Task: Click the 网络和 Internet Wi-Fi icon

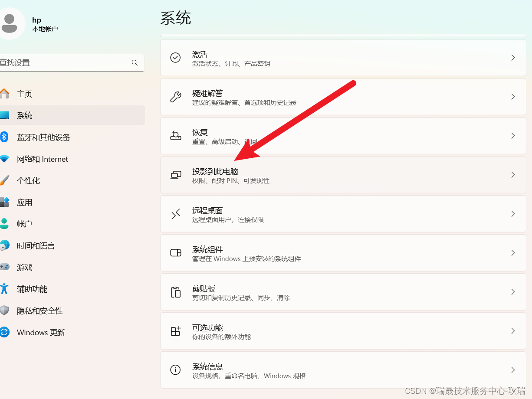Action: 4,159
